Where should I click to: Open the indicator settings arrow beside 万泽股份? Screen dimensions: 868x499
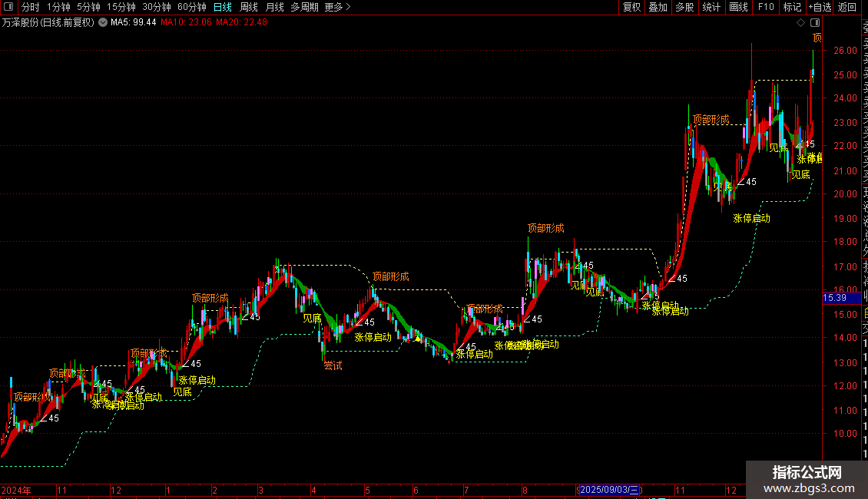click(103, 23)
